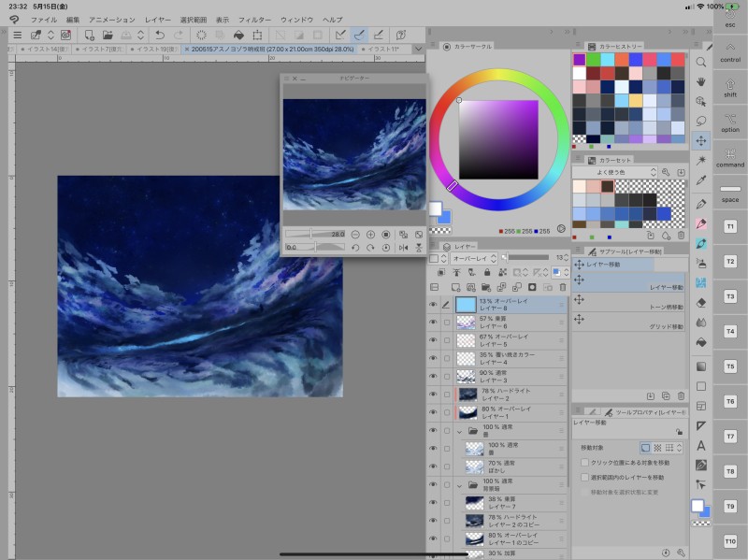Enable 選択範囲内のレイヤーを移動 checkbox
This screenshot has height=560, width=748.
(x=584, y=478)
